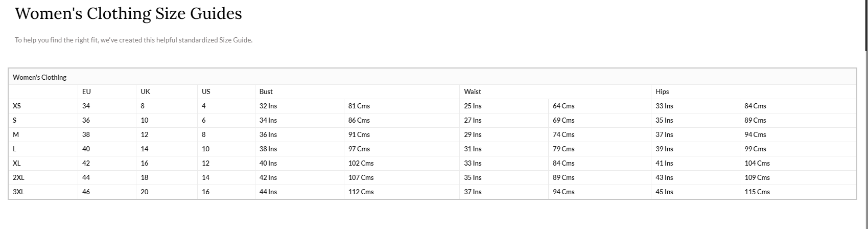The height and width of the screenshot is (229, 868).
Task: Select the XL size row label
Action: 17,163
